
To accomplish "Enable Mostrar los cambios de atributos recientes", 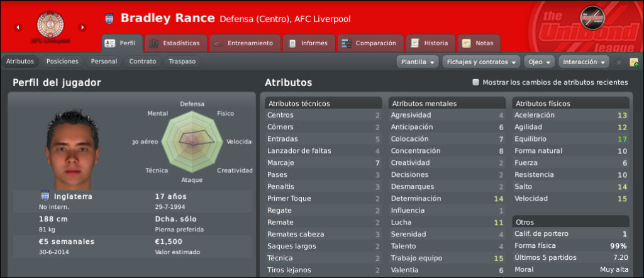I will 475,82.
